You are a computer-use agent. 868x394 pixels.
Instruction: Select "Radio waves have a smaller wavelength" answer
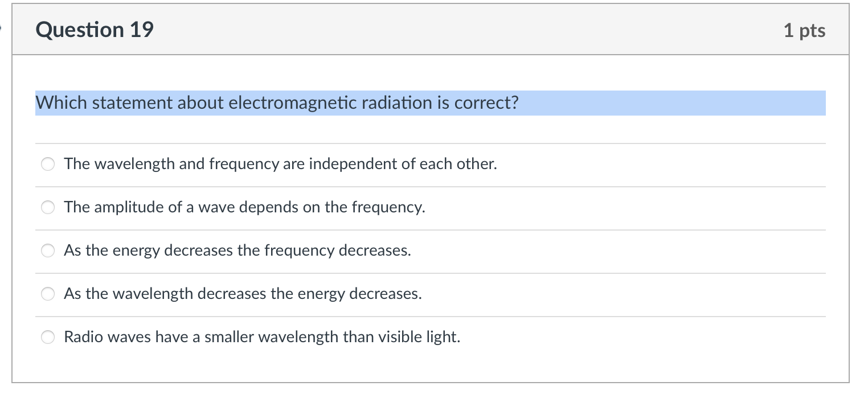tap(48, 337)
